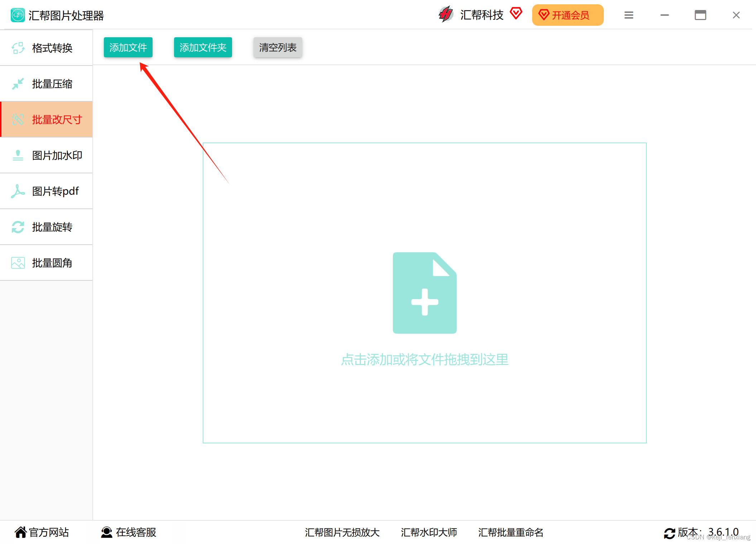This screenshot has width=756, height=544.
Task: Click the 版本: 3.6.1.0 version label
Action: pos(708,532)
